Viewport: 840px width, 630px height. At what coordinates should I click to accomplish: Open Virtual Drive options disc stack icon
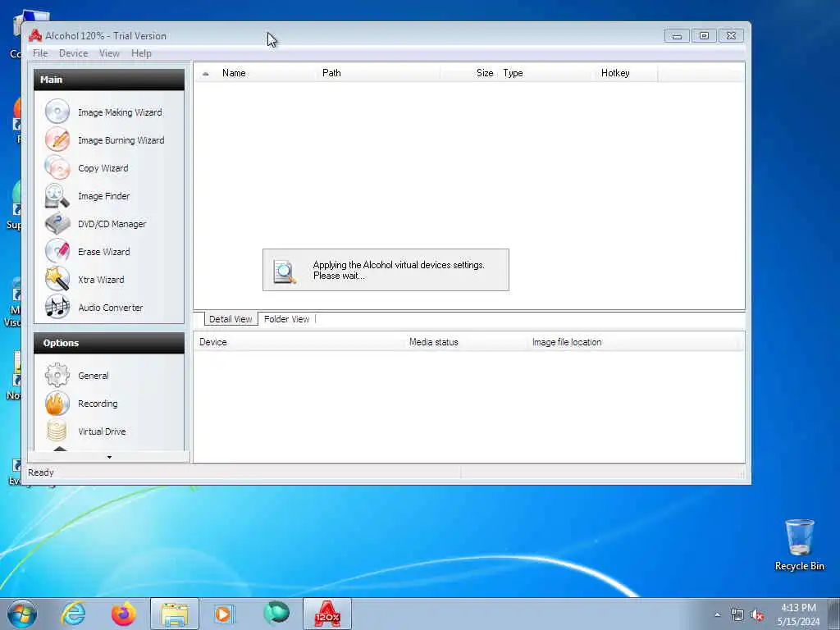coord(57,431)
